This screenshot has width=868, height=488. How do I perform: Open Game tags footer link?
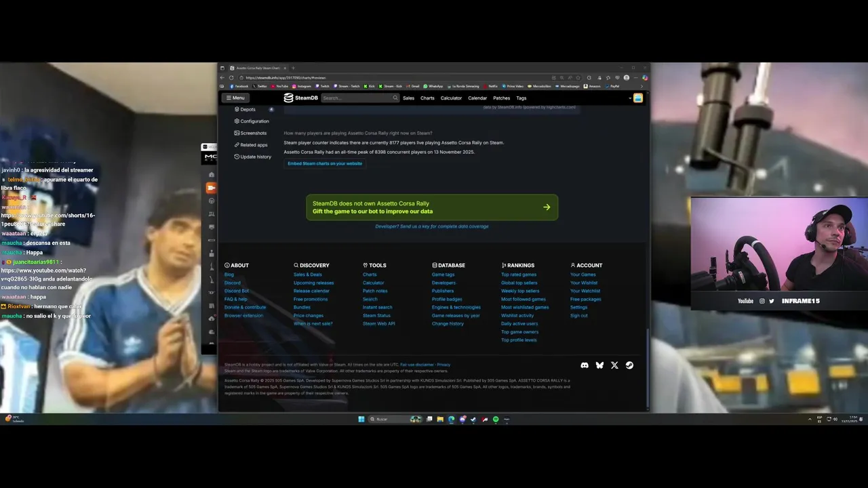pos(443,274)
